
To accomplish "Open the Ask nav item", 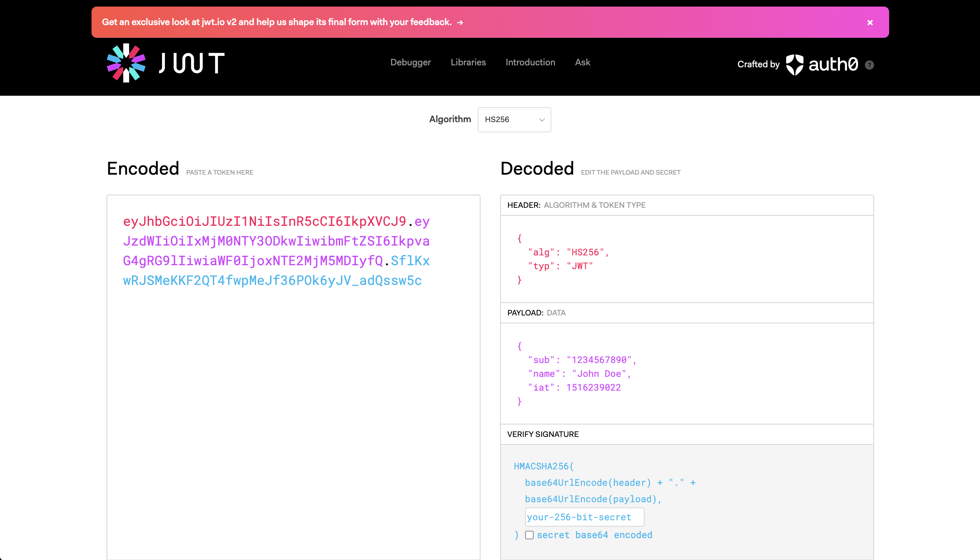I will tap(582, 62).
